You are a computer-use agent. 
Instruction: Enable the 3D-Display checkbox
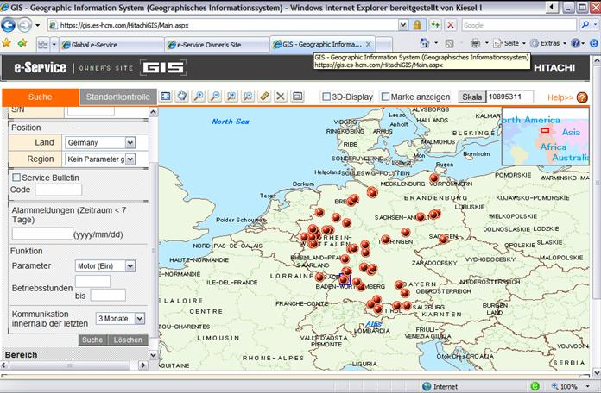point(326,97)
